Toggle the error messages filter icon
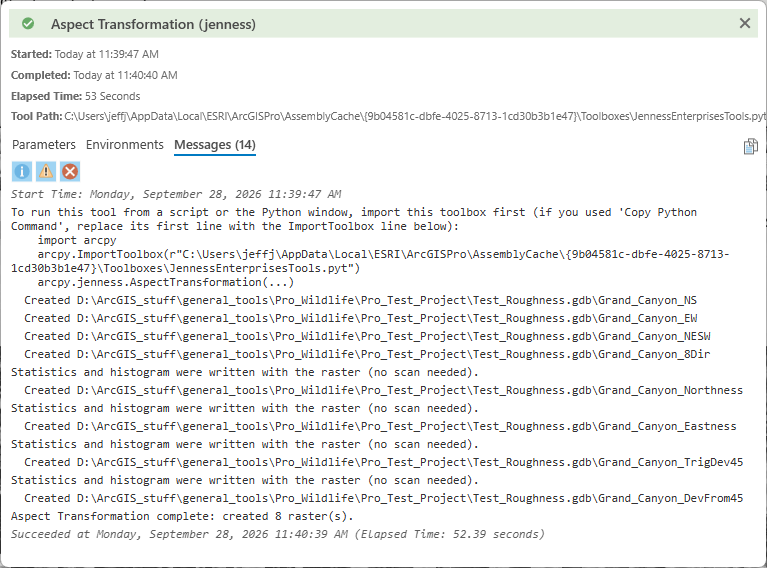 (x=70, y=172)
